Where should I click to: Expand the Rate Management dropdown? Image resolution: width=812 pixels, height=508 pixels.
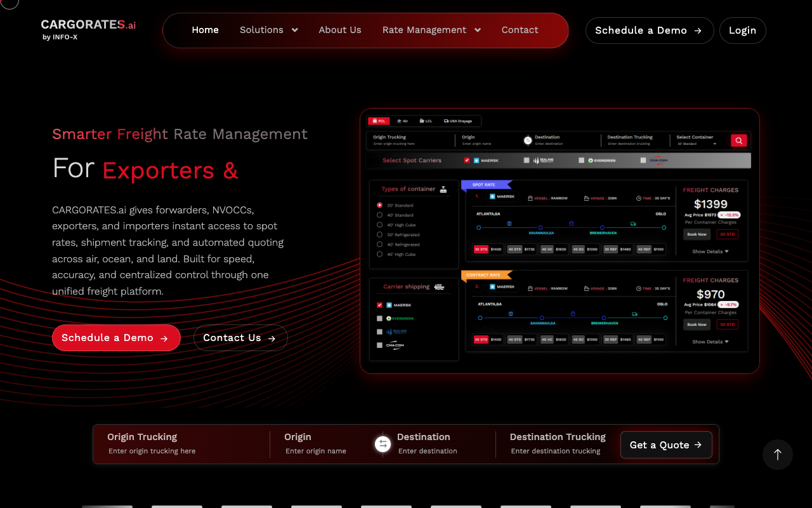[x=431, y=30]
